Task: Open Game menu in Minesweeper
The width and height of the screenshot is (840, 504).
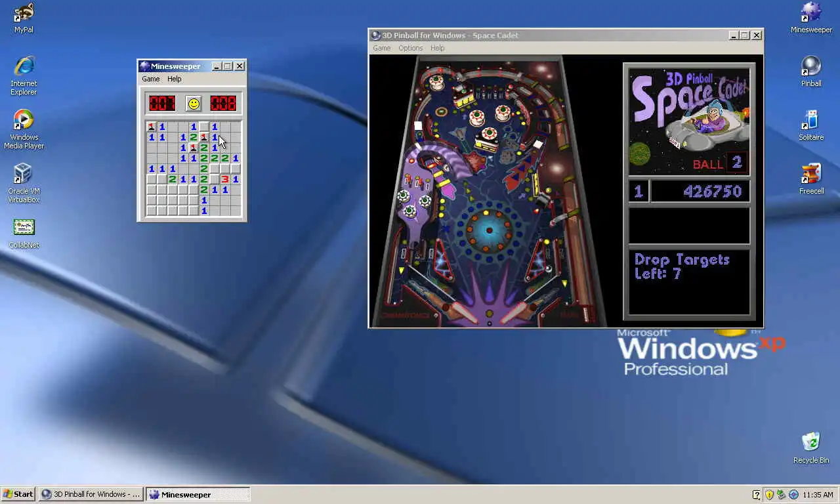Action: 151,79
